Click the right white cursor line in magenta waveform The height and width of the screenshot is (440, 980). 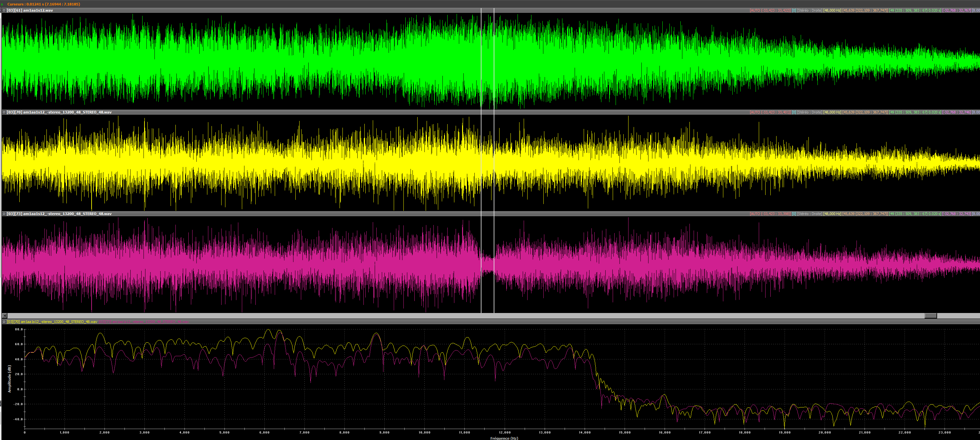(x=494, y=264)
